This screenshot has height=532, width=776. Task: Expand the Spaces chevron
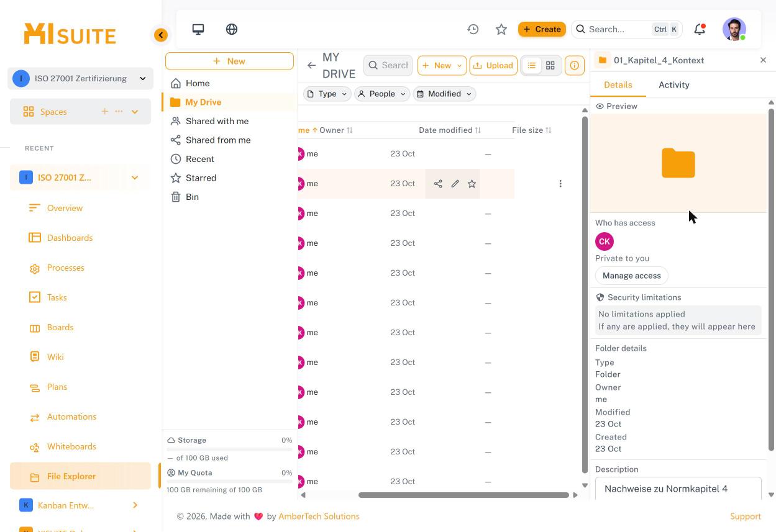[135, 112]
